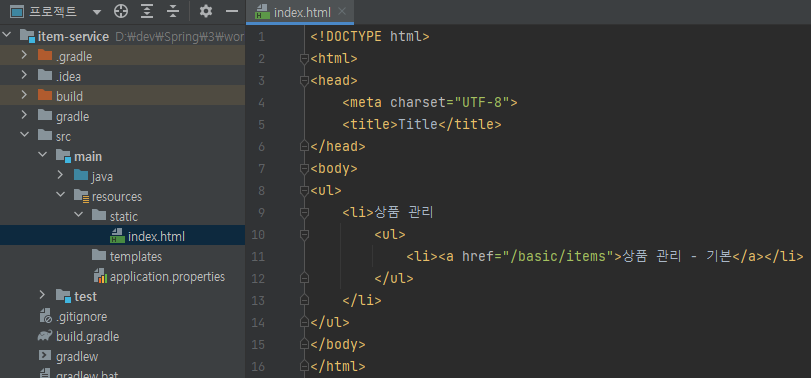Click the project panel window icon

17,11
